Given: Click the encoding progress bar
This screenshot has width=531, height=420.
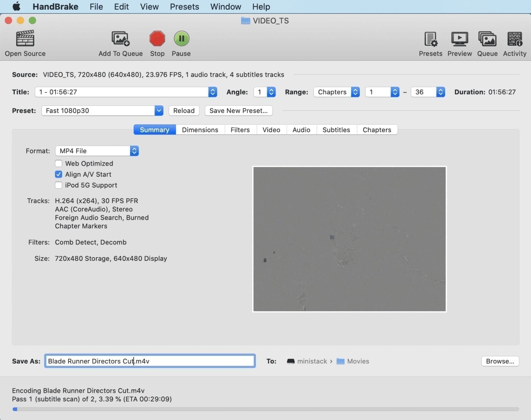Looking at the screenshot, I should point(265,409).
